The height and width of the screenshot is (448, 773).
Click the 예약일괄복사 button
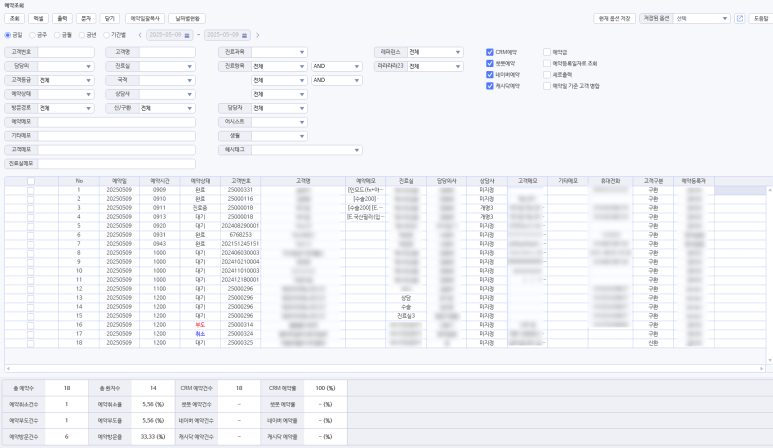point(145,18)
